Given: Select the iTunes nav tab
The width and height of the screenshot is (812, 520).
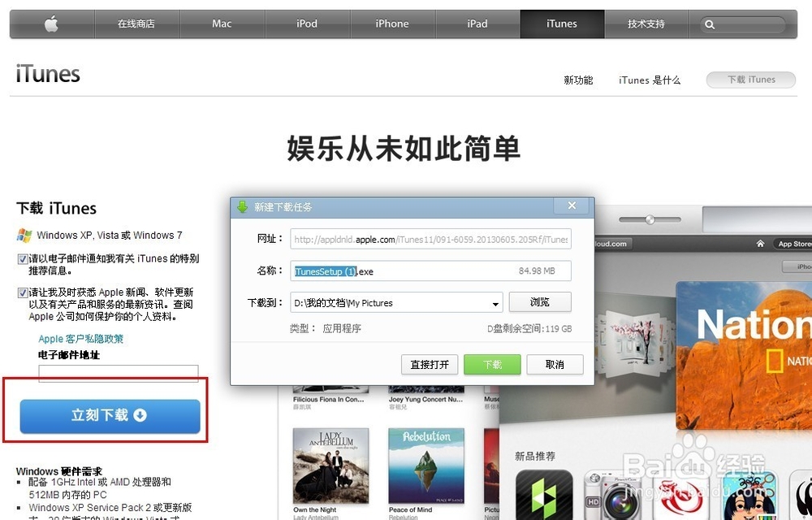Looking at the screenshot, I should (x=562, y=24).
